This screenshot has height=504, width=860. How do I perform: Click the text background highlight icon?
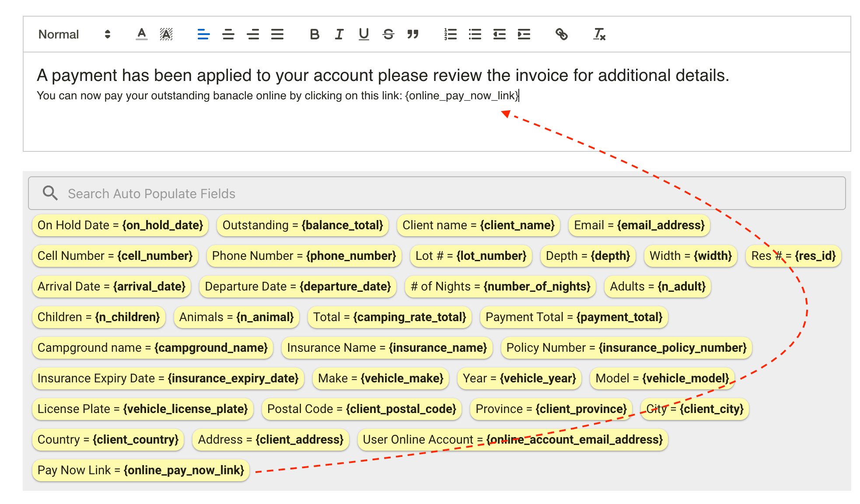[166, 34]
